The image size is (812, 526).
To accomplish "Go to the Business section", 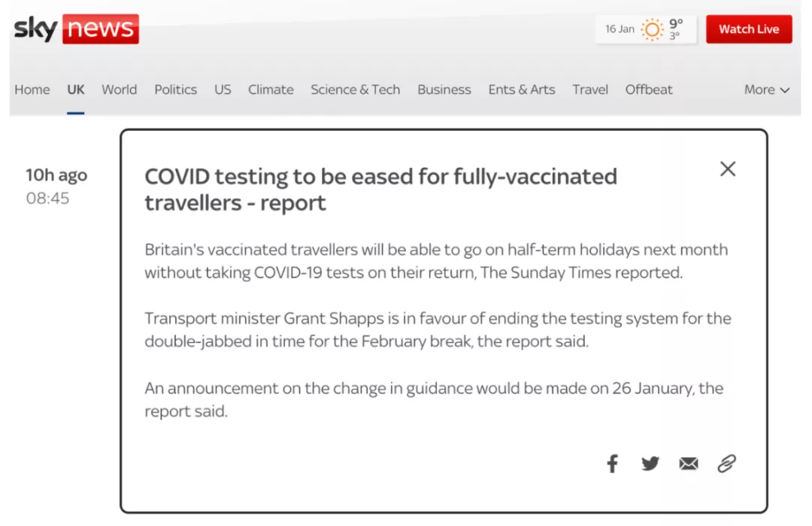I will tap(444, 90).
